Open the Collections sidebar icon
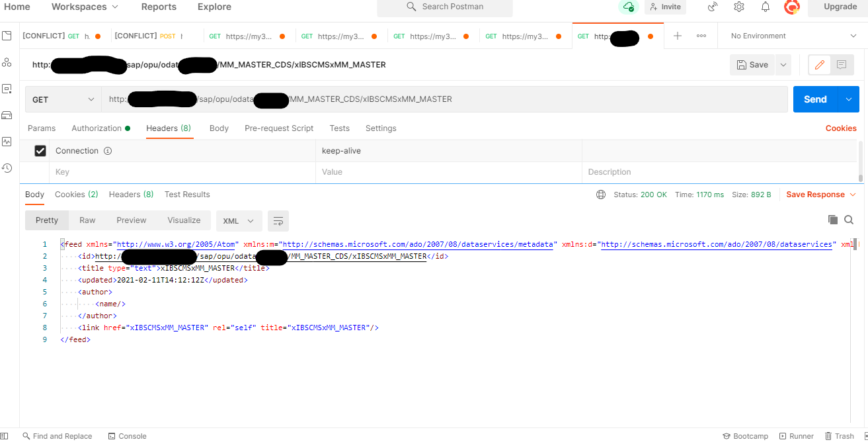Viewport: 868px width, 442px height. point(7,36)
